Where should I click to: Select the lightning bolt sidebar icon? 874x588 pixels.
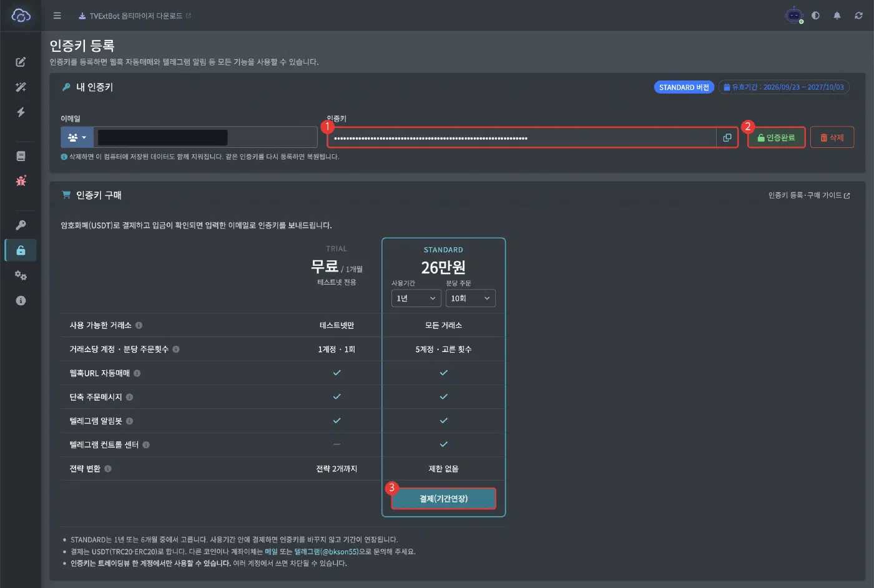pos(21,112)
